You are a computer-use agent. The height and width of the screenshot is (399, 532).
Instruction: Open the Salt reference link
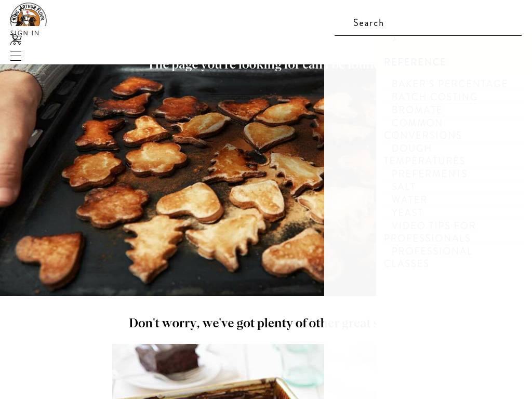pyautogui.click(x=403, y=187)
